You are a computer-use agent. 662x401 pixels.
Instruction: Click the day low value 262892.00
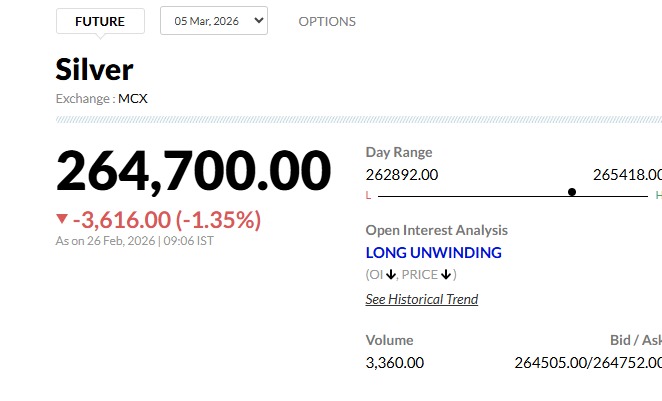(x=402, y=174)
